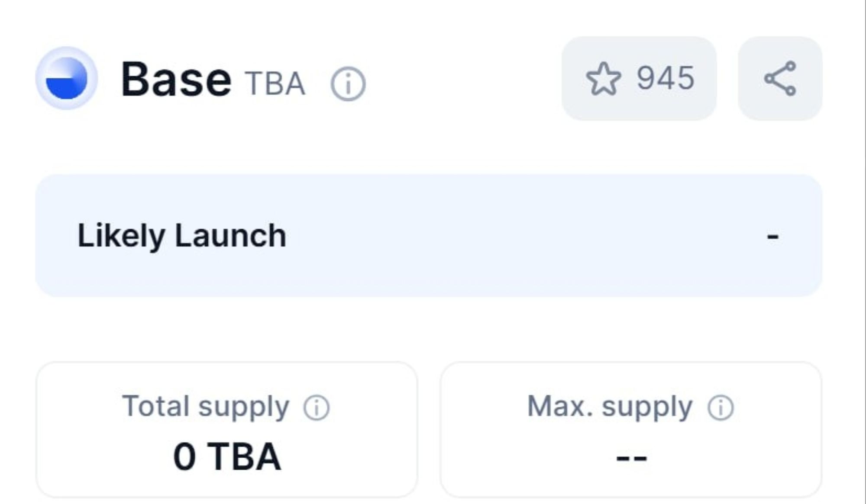
Task: Click the TBA ticker label
Action: click(x=275, y=83)
